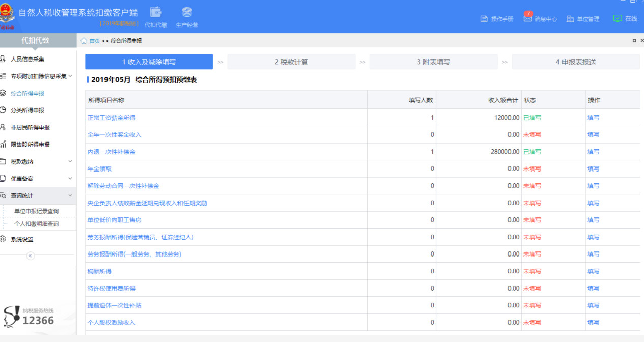
Task: Open 央企负责人绩效薪金延期兑现收入和任期奖励 link
Action: coord(147,203)
